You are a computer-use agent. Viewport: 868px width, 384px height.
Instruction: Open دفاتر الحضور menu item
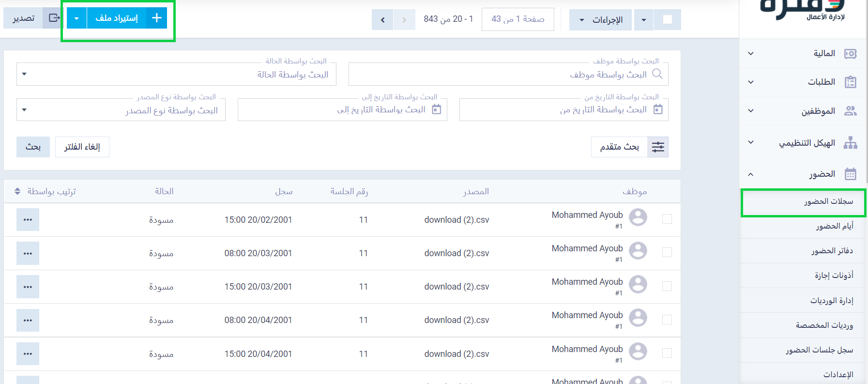click(x=804, y=251)
